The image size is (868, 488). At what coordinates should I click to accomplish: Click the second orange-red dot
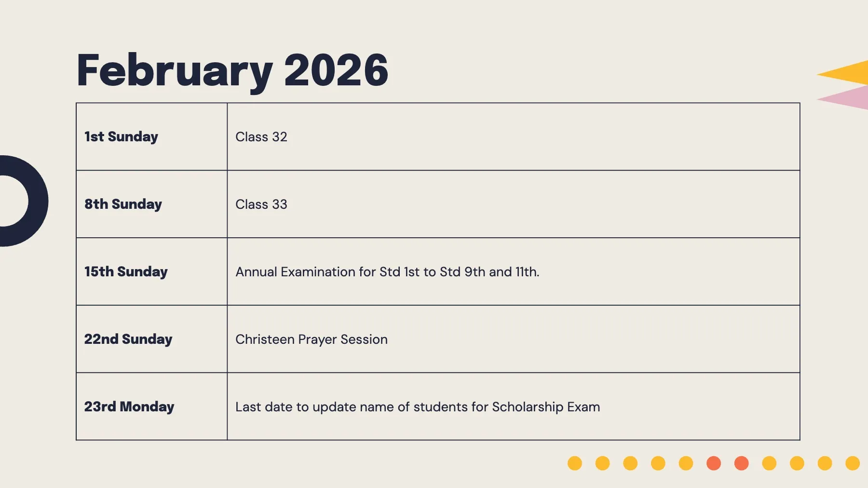[742, 463]
